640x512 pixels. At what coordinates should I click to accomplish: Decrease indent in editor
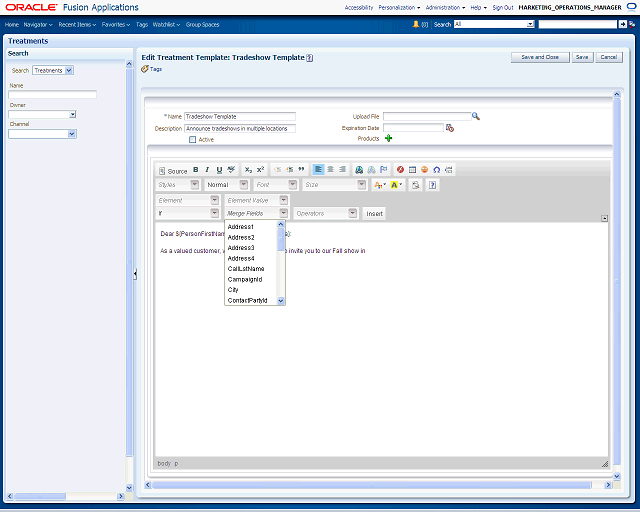point(278,170)
